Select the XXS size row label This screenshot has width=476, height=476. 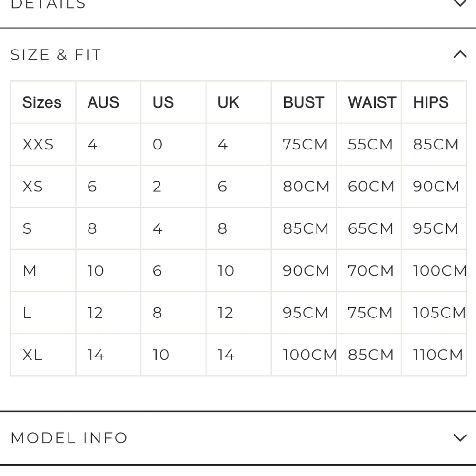click(x=38, y=144)
